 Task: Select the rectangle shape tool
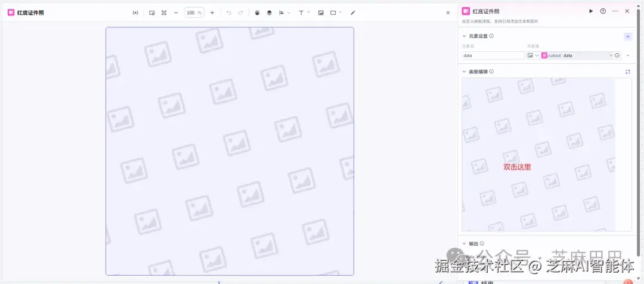pyautogui.click(x=333, y=13)
